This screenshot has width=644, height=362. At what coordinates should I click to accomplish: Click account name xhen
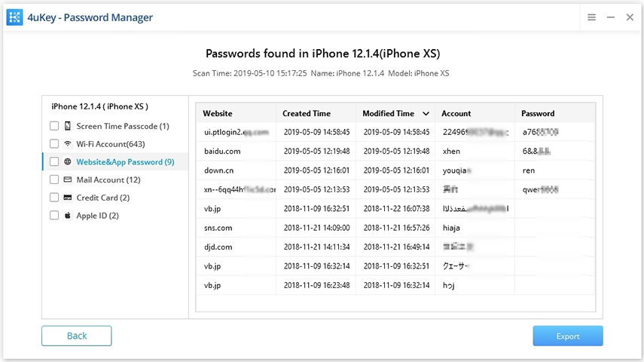[x=451, y=152]
